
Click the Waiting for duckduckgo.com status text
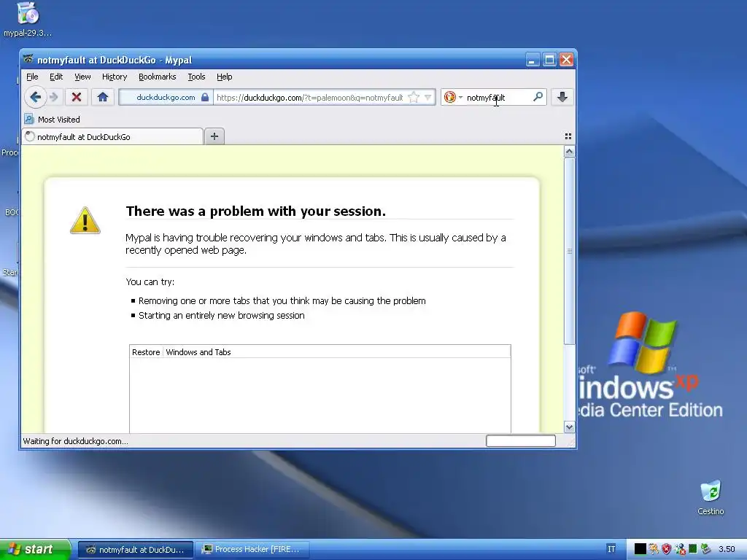75,441
